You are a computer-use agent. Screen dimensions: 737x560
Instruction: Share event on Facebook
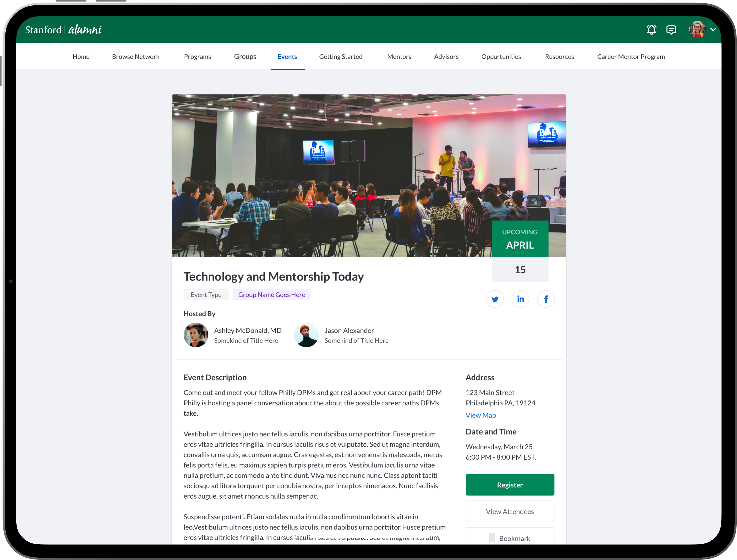pos(546,299)
